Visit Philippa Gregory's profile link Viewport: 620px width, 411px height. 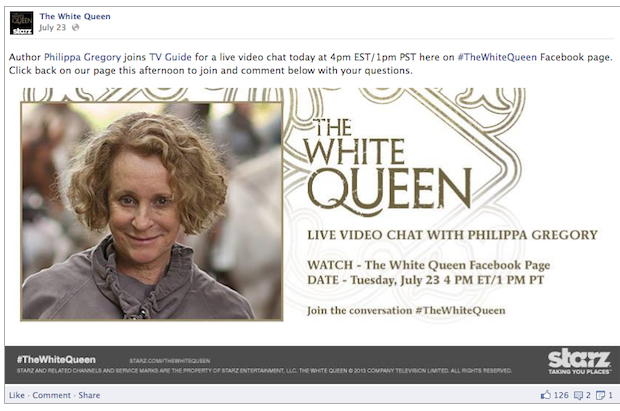(82, 57)
